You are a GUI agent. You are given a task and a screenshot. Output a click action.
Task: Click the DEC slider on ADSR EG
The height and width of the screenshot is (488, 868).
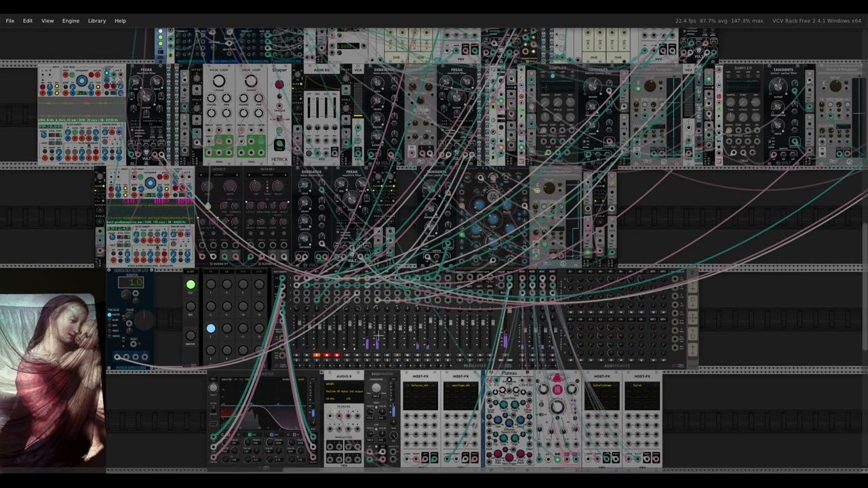[317, 108]
